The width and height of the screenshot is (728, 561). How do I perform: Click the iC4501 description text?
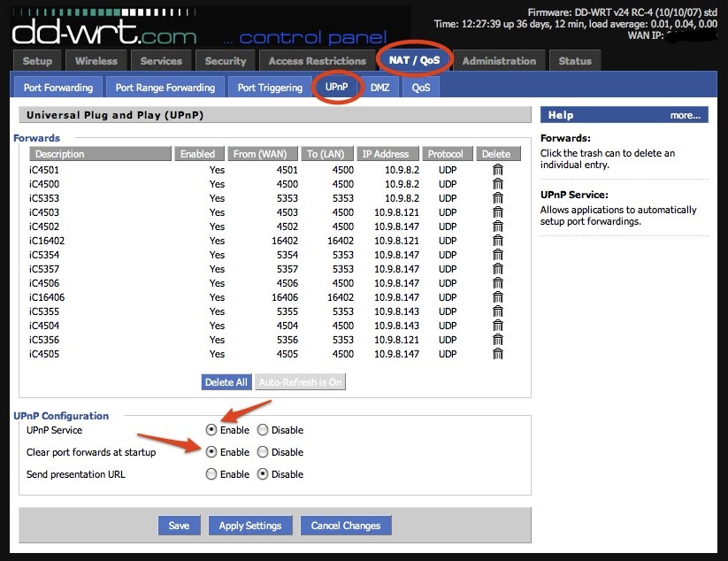tap(44, 170)
